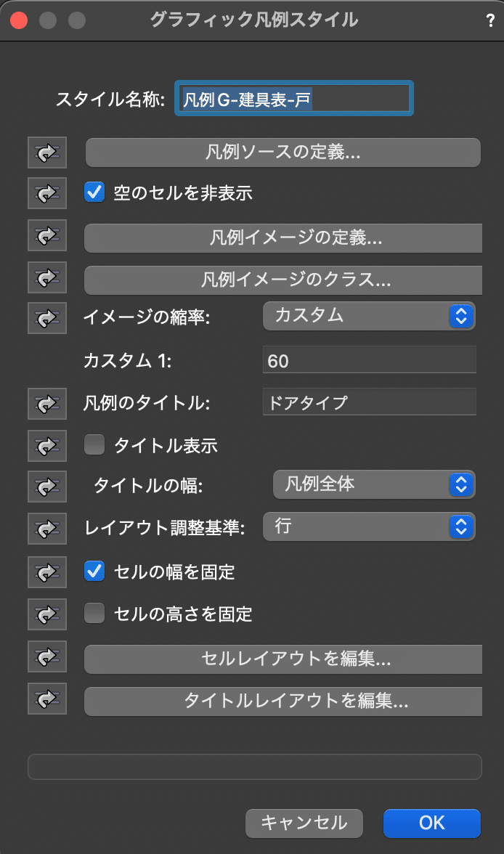Click the arrow icon beside セルレイアウトを編集 button
504x854 pixels.
47,656
